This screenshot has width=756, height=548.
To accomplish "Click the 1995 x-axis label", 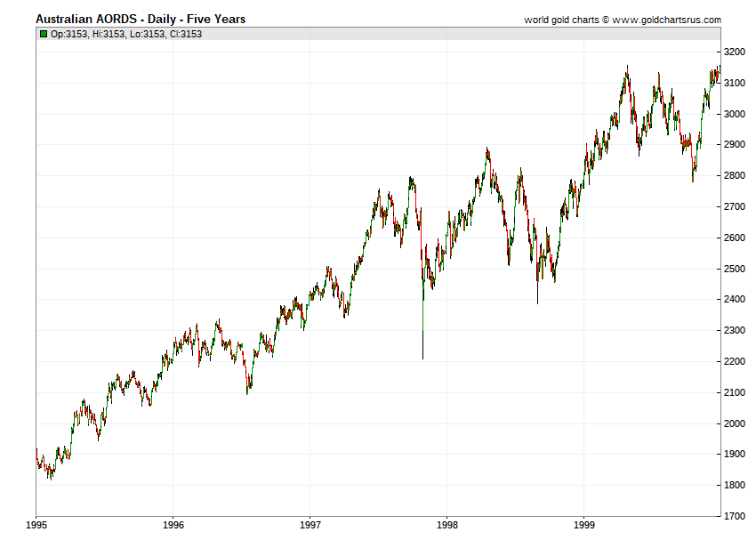I will tap(36, 526).
